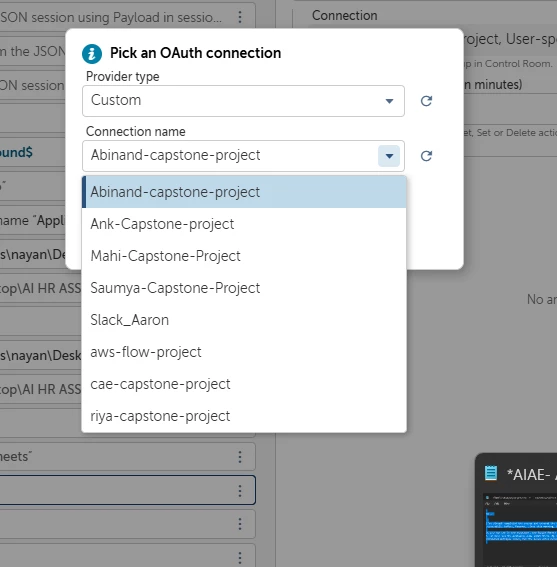The width and height of the screenshot is (557, 567).
Task: Collapse Connection name dropdown arrow
Action: click(x=389, y=156)
